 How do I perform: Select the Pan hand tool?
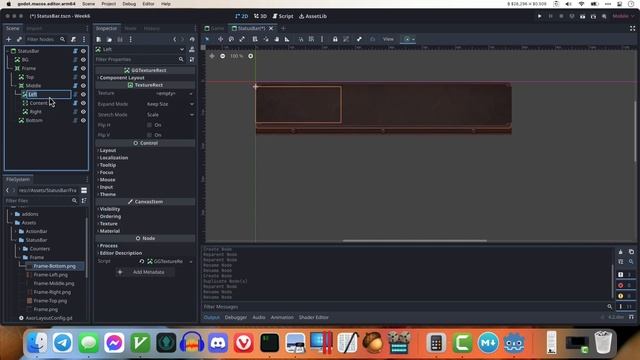(277, 39)
